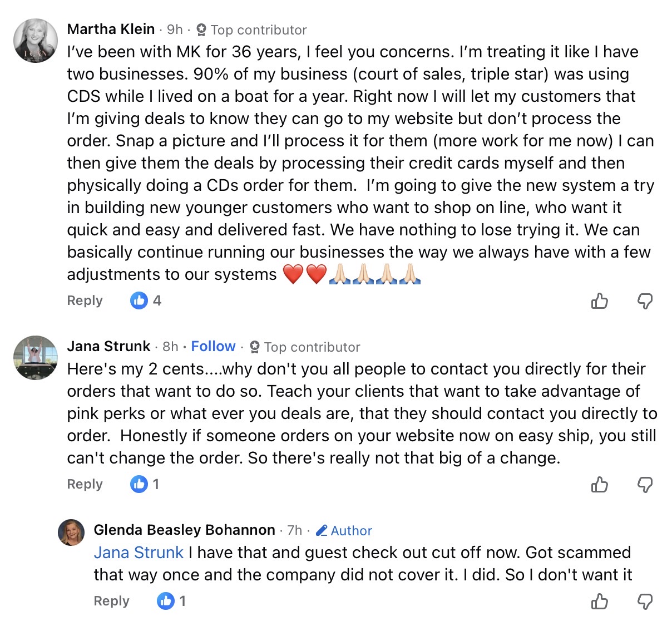Click the Jana Strunk mention in Glenda's reply
This screenshot has width=672, height=626.
point(139,553)
